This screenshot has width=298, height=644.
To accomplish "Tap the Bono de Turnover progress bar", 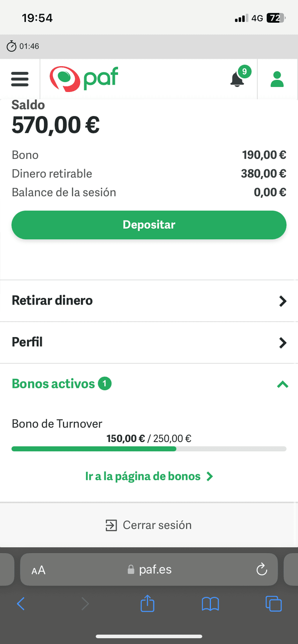I will pyautogui.click(x=149, y=449).
